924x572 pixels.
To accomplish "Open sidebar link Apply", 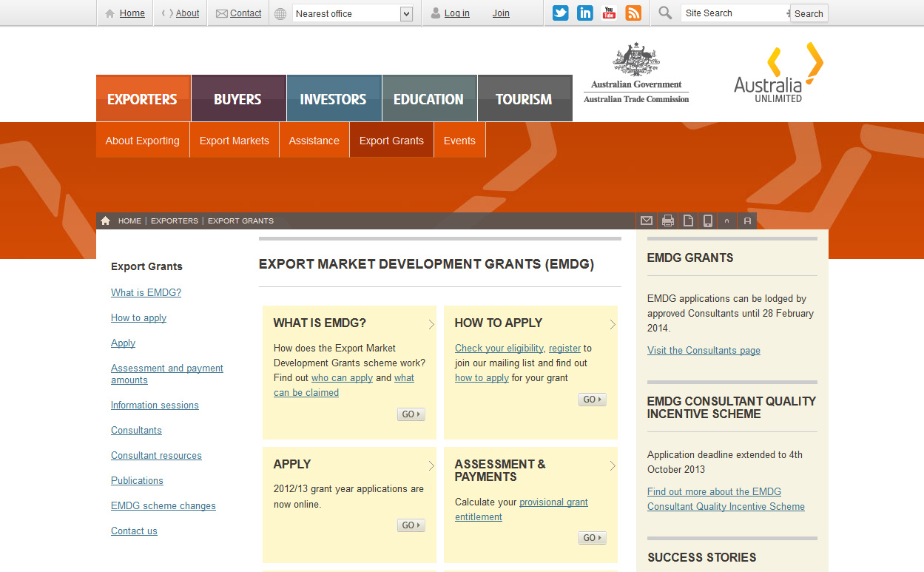I will pos(123,343).
